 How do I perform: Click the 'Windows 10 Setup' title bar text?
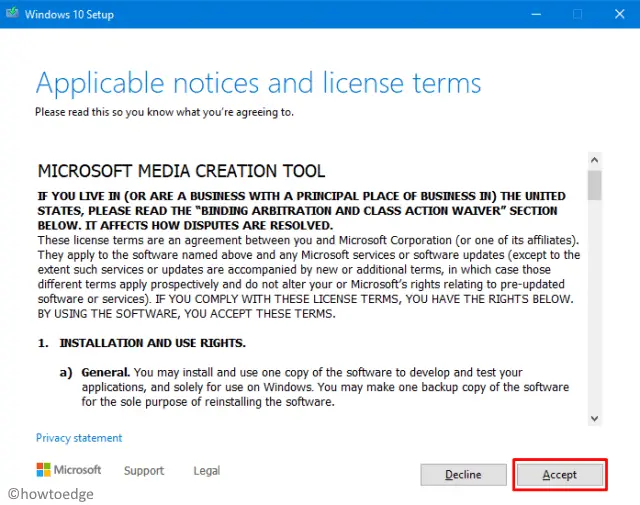69,14
